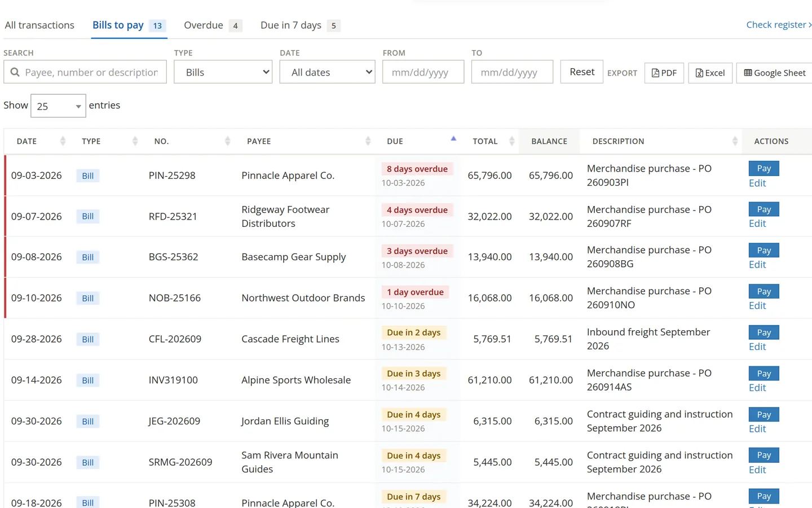Sort by the Type column arrows
Screen dimensions: 812x508
(135, 141)
